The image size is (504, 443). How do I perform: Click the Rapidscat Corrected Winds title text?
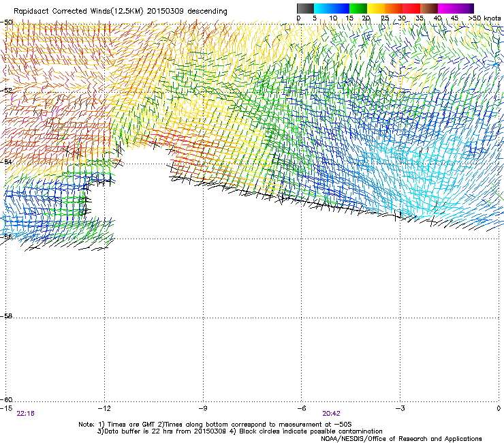point(121,12)
